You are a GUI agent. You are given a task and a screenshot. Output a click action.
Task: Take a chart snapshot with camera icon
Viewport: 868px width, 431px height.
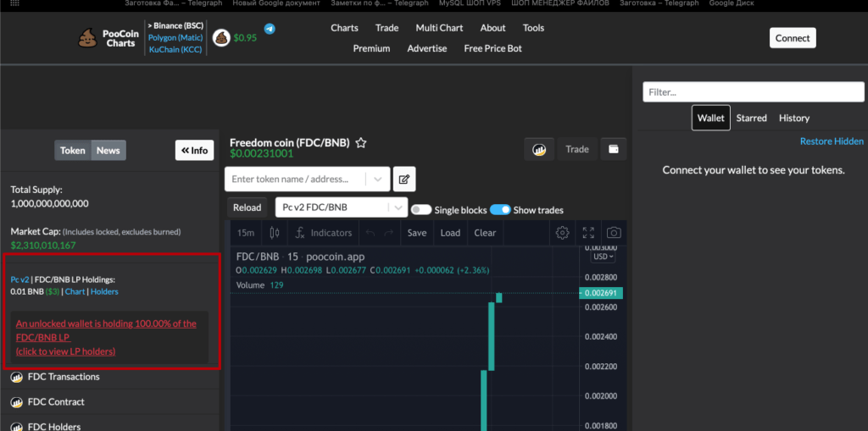click(x=614, y=233)
